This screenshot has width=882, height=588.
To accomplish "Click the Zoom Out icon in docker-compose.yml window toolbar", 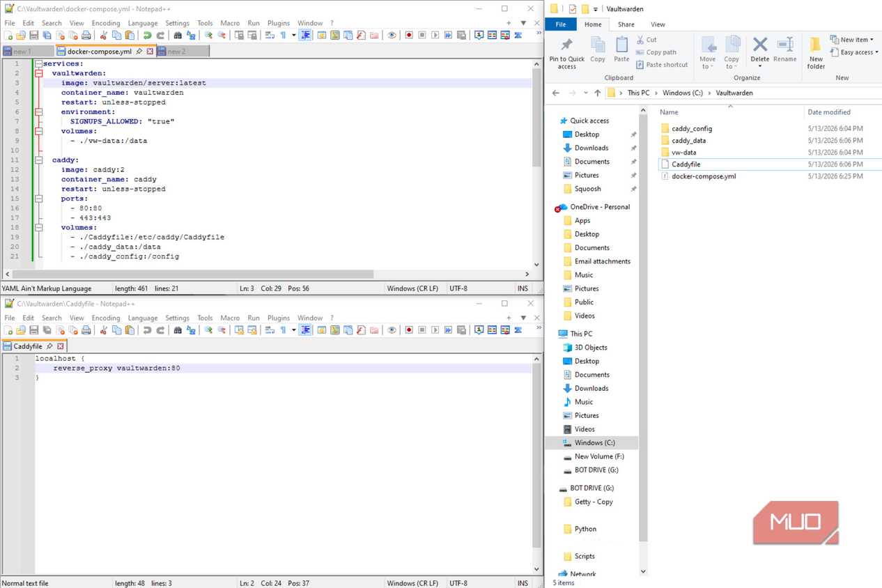I will coord(222,35).
